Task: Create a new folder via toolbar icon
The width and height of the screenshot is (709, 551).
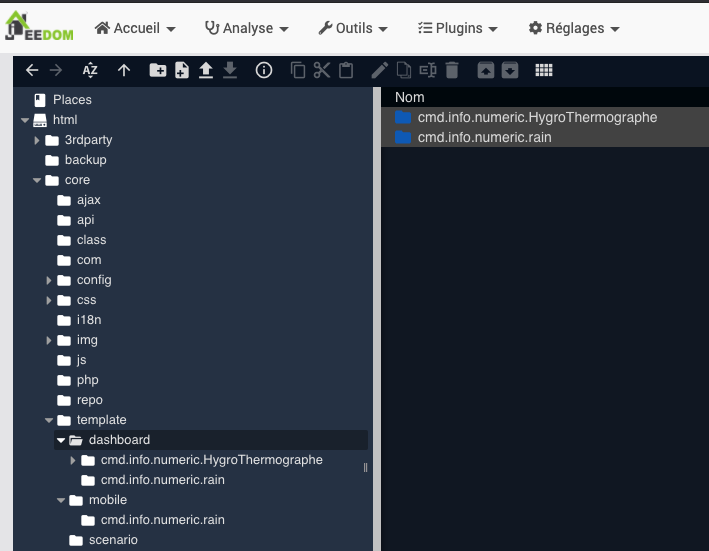Action: point(157,70)
